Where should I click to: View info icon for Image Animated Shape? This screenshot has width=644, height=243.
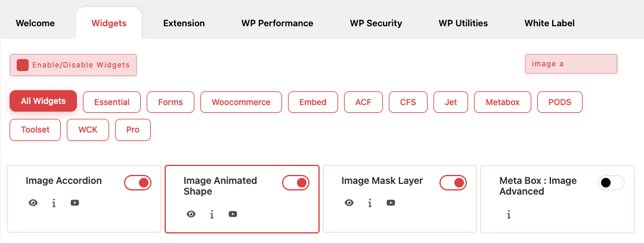[212, 214]
